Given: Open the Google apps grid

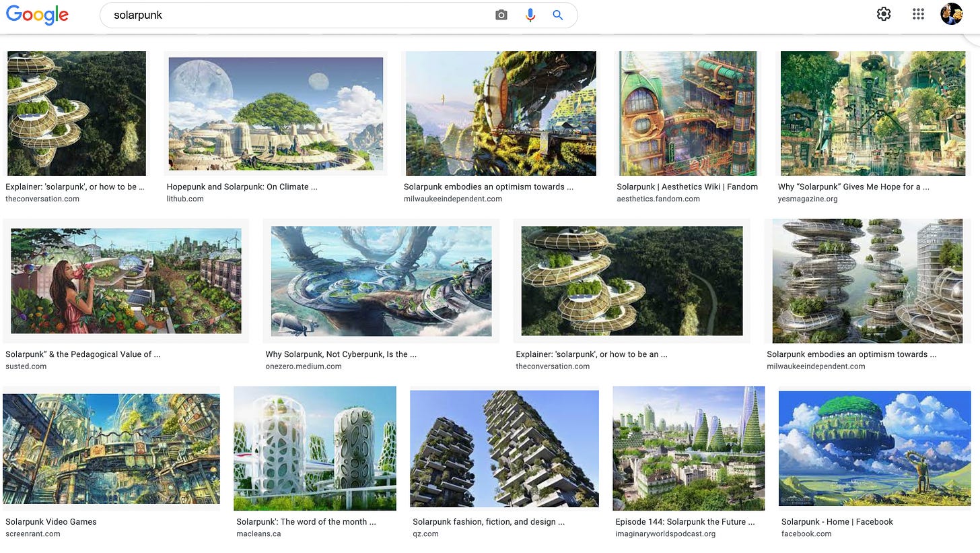Looking at the screenshot, I should coord(918,14).
